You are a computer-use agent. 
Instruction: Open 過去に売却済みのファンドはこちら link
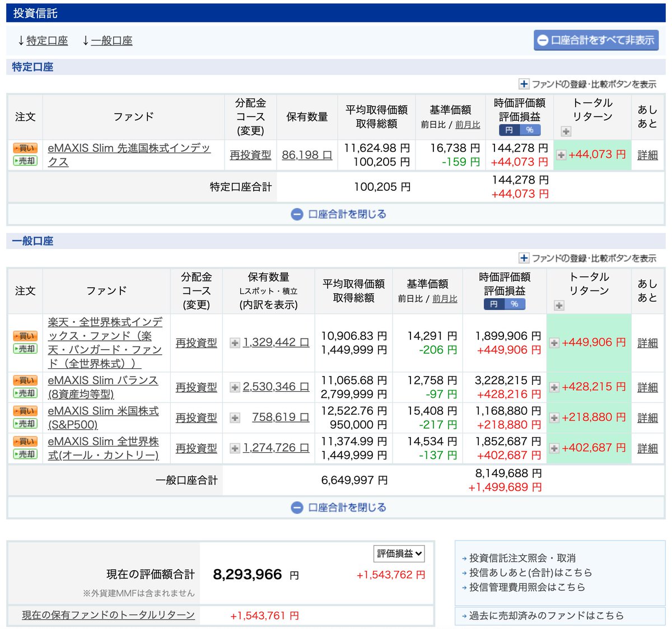[x=546, y=616]
